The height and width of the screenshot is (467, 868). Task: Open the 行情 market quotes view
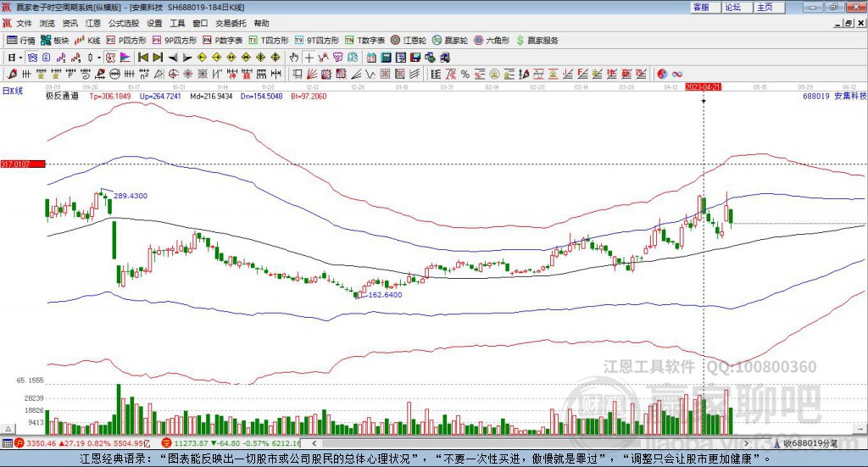coord(20,41)
